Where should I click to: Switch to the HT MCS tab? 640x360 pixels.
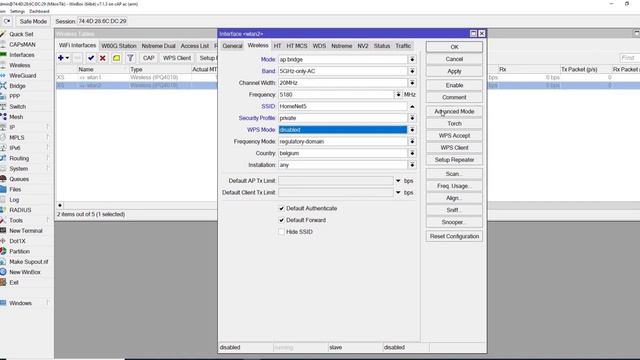click(x=297, y=46)
